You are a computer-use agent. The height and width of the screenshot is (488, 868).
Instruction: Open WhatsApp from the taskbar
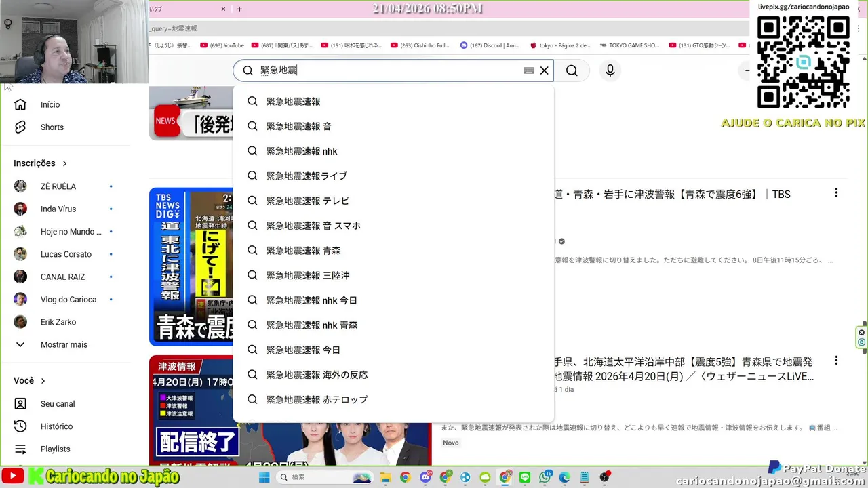click(x=545, y=477)
